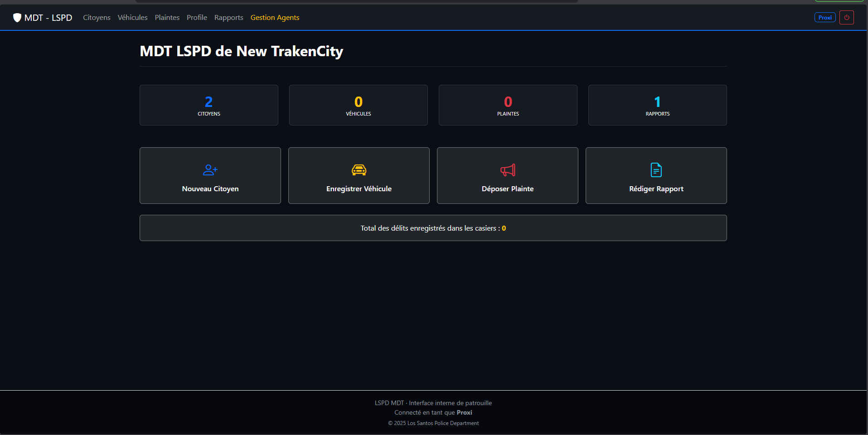This screenshot has width=868, height=435.
Task: Open Plaintes from the navbar
Action: click(167, 18)
